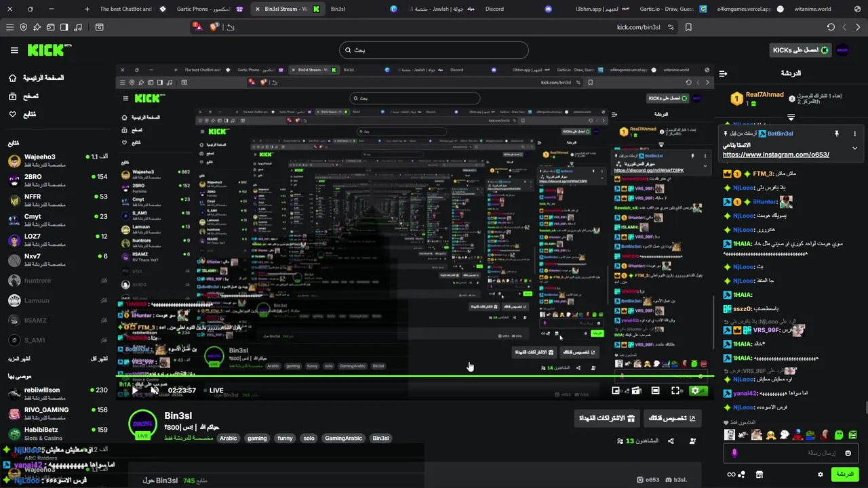
Task: Click the chat message input box
Action: tap(791, 453)
